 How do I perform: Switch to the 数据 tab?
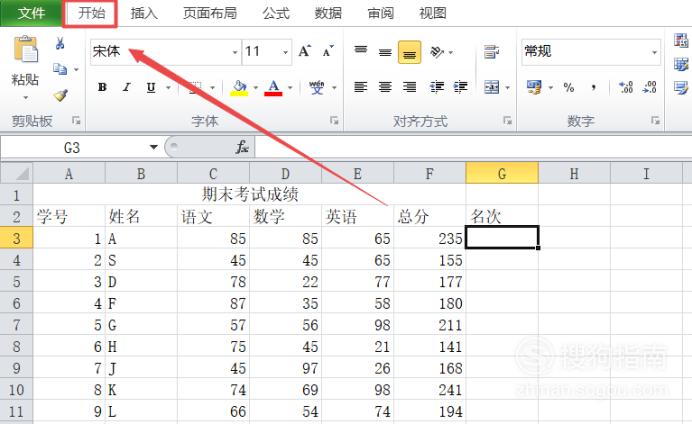coord(328,13)
